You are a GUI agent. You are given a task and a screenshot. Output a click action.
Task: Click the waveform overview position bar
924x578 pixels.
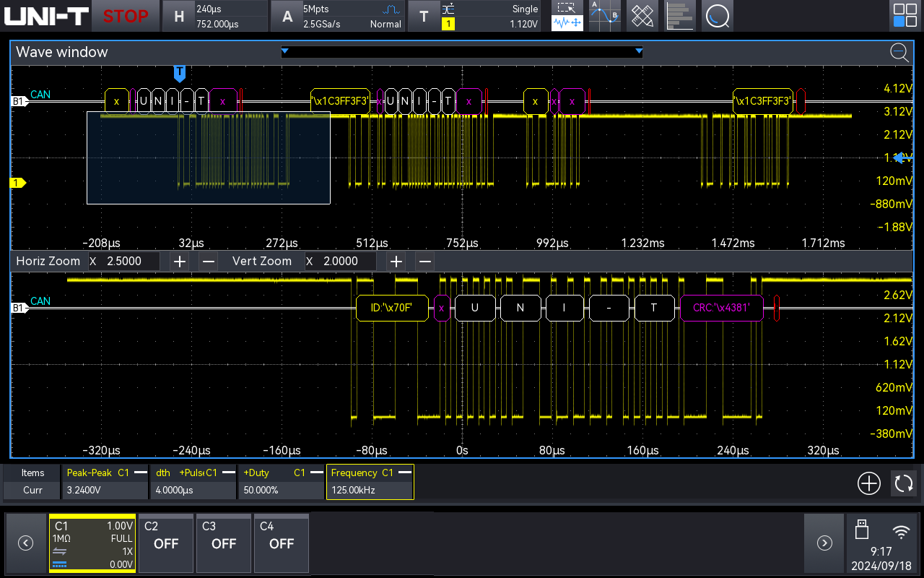[462, 51]
